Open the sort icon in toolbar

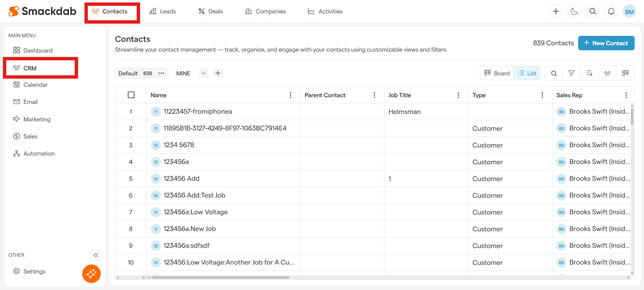coord(589,73)
